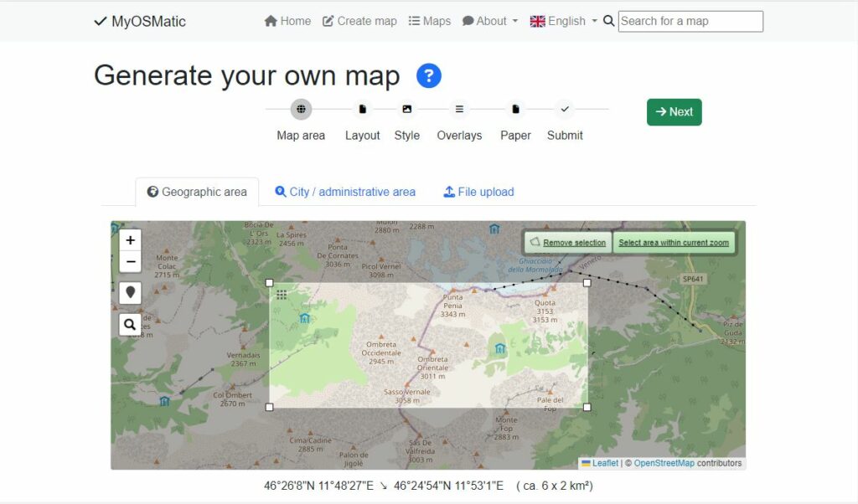Open the Map area step icon

point(300,109)
